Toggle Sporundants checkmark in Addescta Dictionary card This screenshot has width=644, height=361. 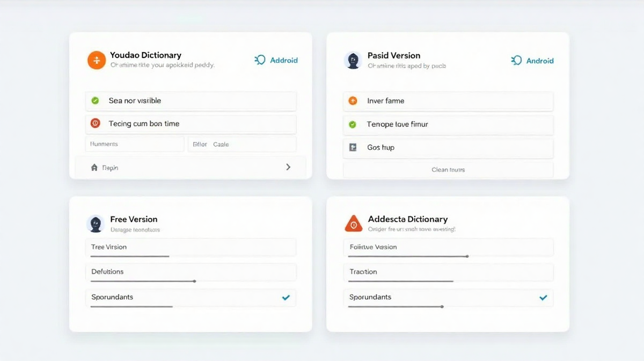[543, 297]
